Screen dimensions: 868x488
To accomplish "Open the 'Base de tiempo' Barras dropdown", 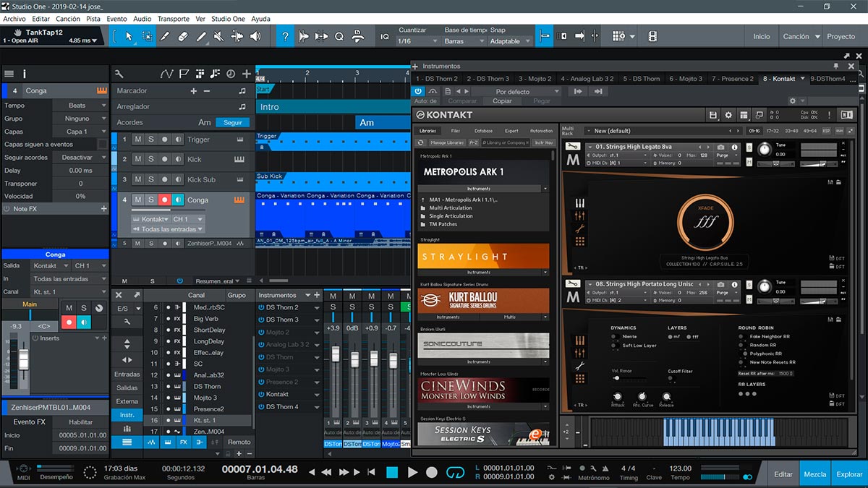I will pos(464,41).
